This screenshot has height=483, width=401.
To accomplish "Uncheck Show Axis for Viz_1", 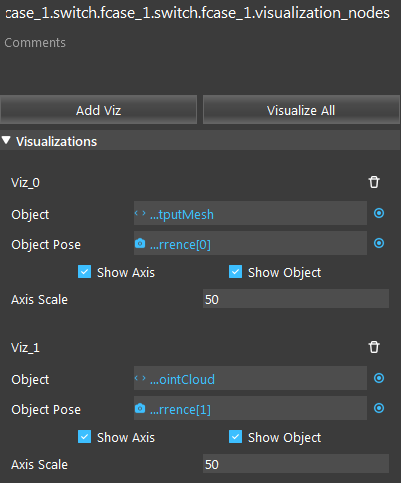I will [x=84, y=437].
